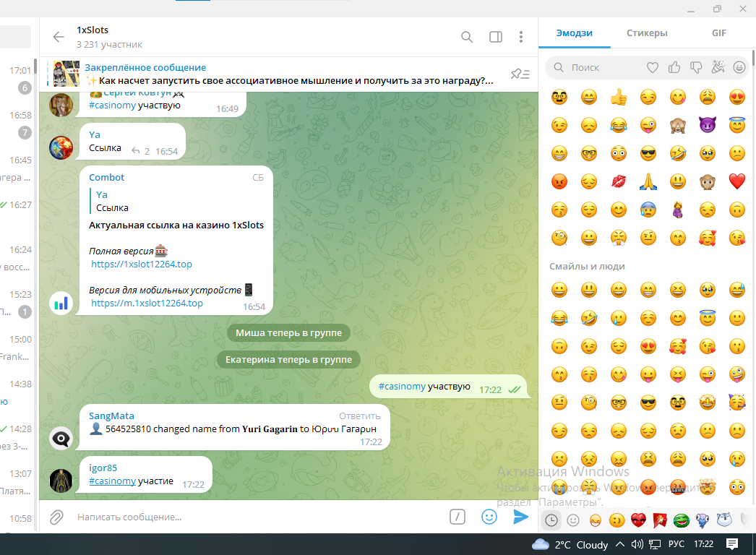Focus the message input field
Image resolution: width=756 pixels, height=555 pixels.
(260, 517)
